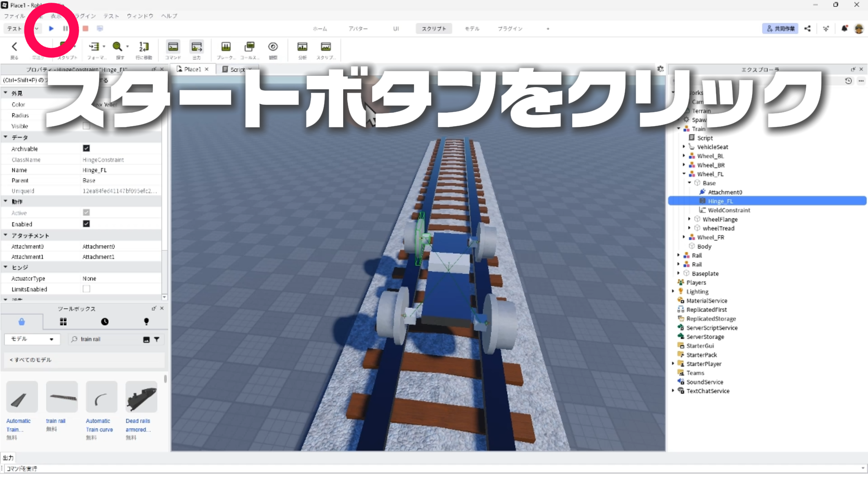The image size is (868, 488).
Task: Click the Format selection icon
Action: pos(94,47)
